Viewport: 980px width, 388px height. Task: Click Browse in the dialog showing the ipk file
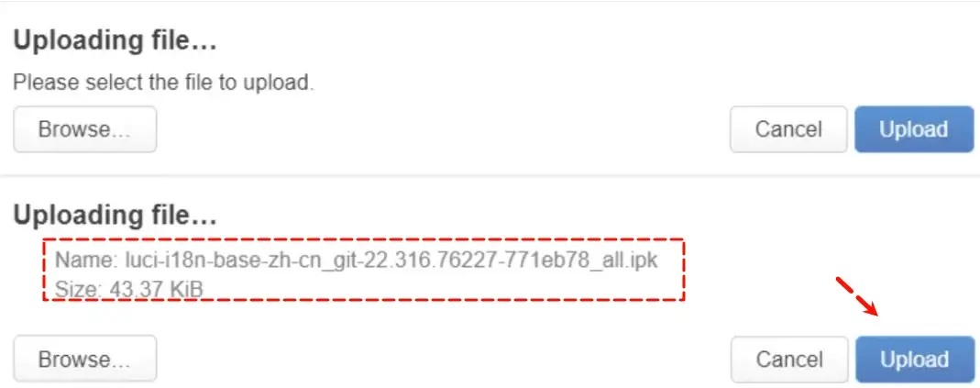[84, 360]
